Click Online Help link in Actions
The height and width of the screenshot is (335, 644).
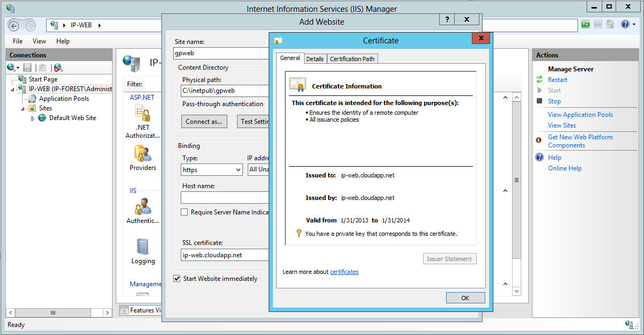(565, 168)
